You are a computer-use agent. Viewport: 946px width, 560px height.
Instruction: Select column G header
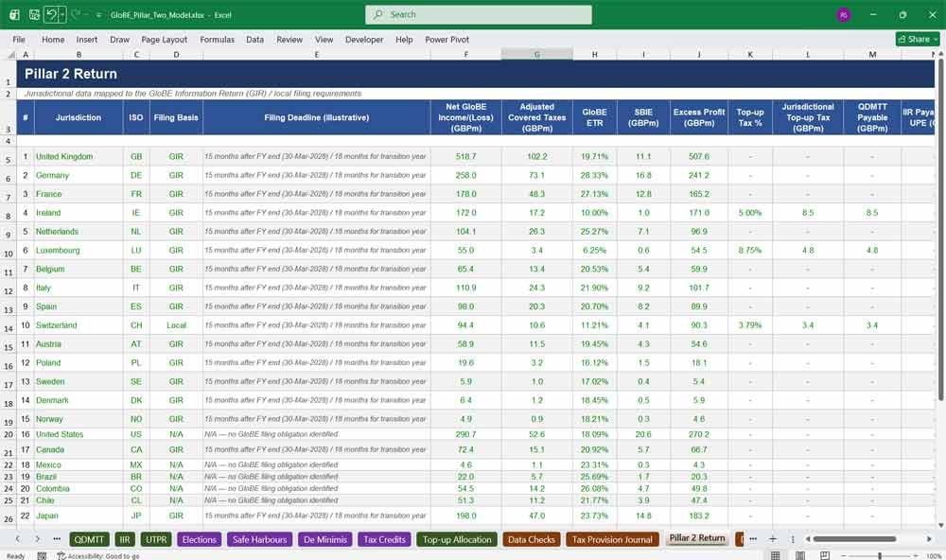(537, 54)
